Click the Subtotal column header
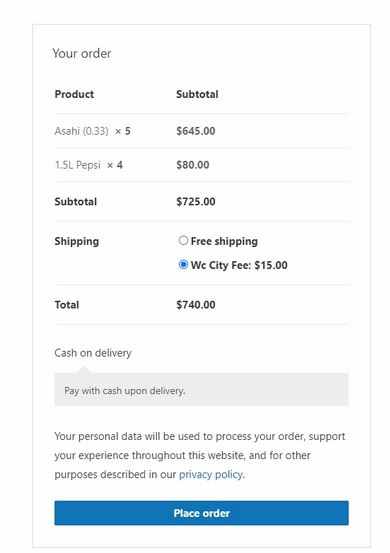 (197, 94)
